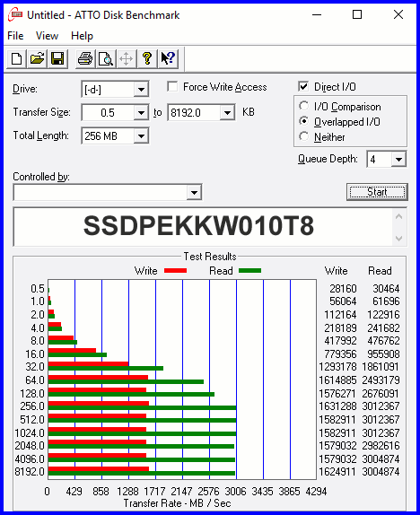This screenshot has height=515, width=420.
Task: Click read value 30464
Action: pos(386,288)
